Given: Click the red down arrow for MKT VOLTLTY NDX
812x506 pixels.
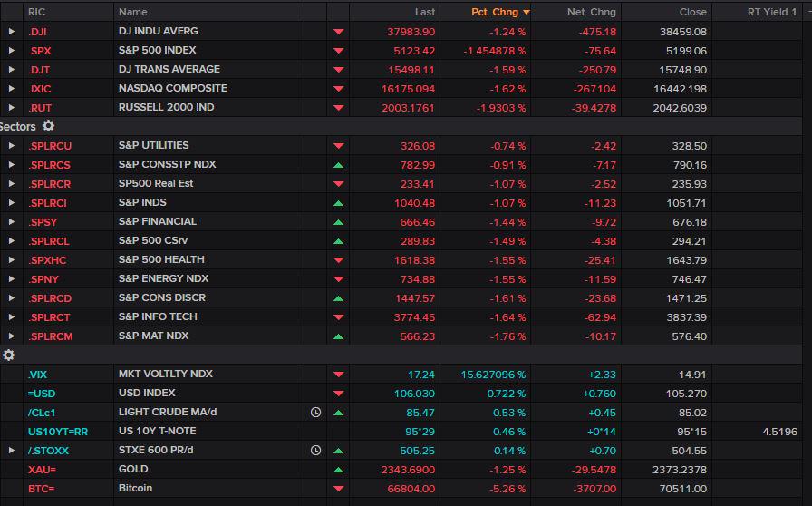Looking at the screenshot, I should [338, 374].
